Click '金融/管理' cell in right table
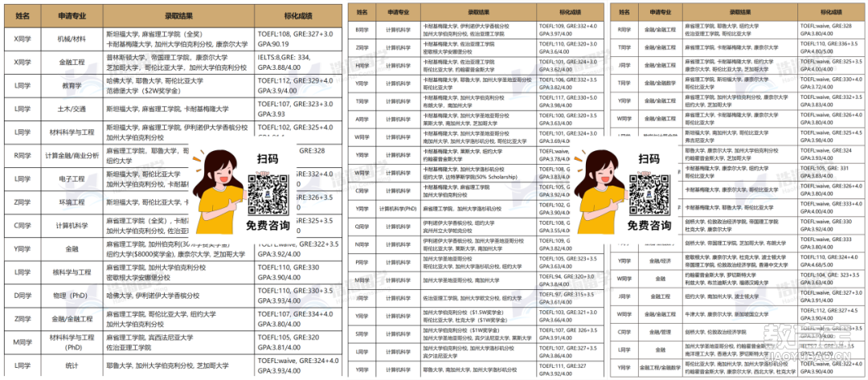Screen dimensions: 868x380 [661, 332]
